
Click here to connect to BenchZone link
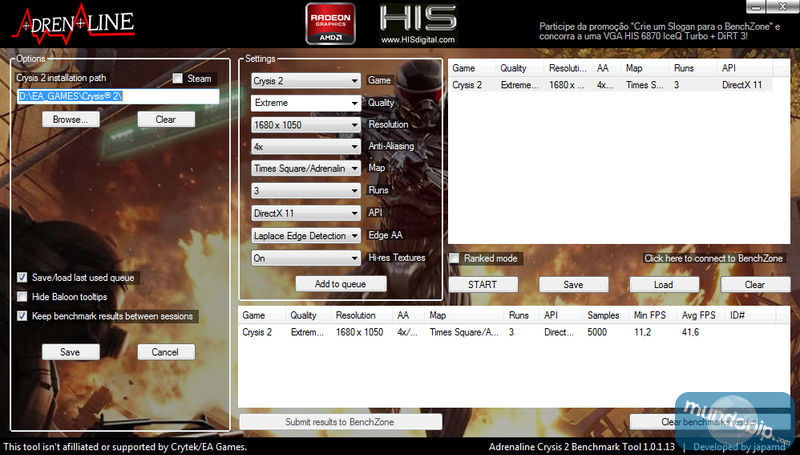pyautogui.click(x=713, y=258)
